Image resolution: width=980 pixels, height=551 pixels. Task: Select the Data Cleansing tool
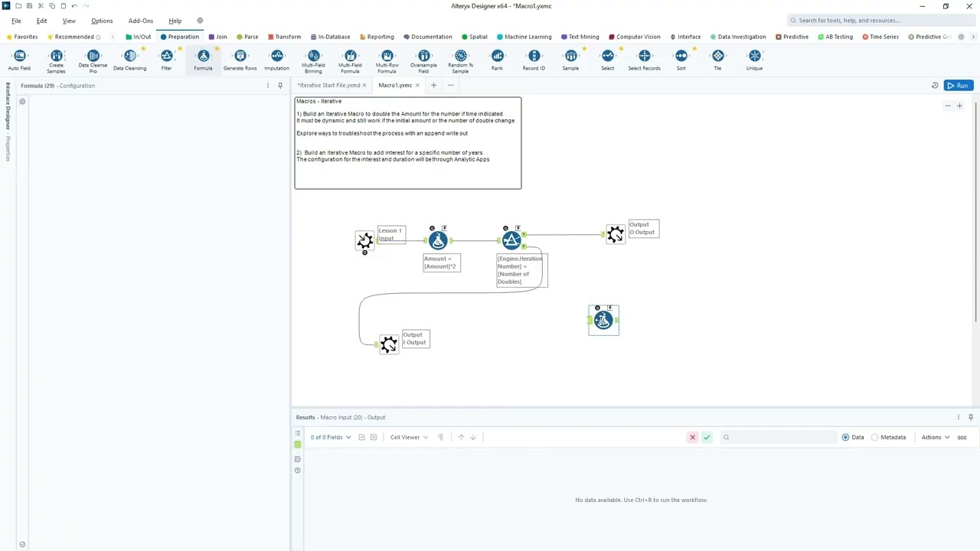129,60
